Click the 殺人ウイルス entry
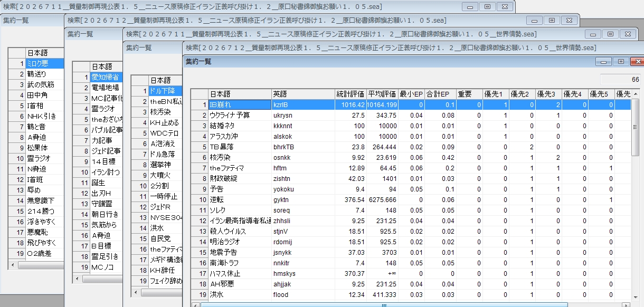This screenshot has width=644, height=307. pos(240,231)
